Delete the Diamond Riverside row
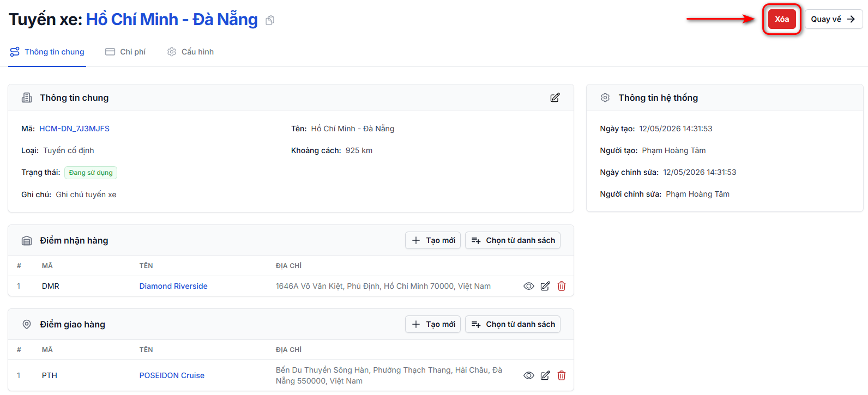868x395 pixels. click(562, 286)
